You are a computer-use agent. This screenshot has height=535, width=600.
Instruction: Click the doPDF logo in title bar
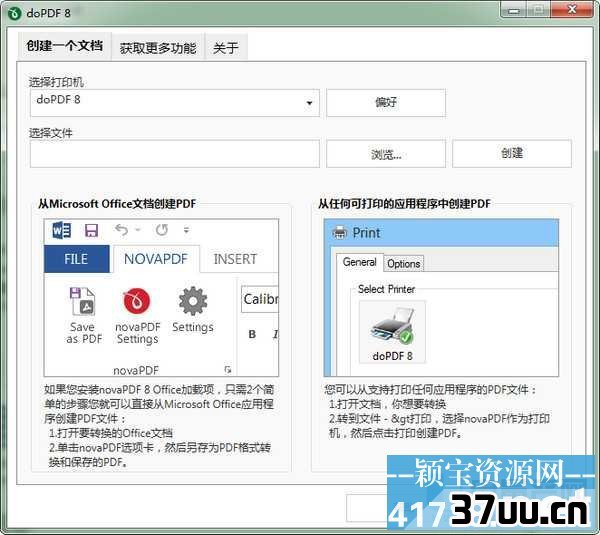(15, 14)
